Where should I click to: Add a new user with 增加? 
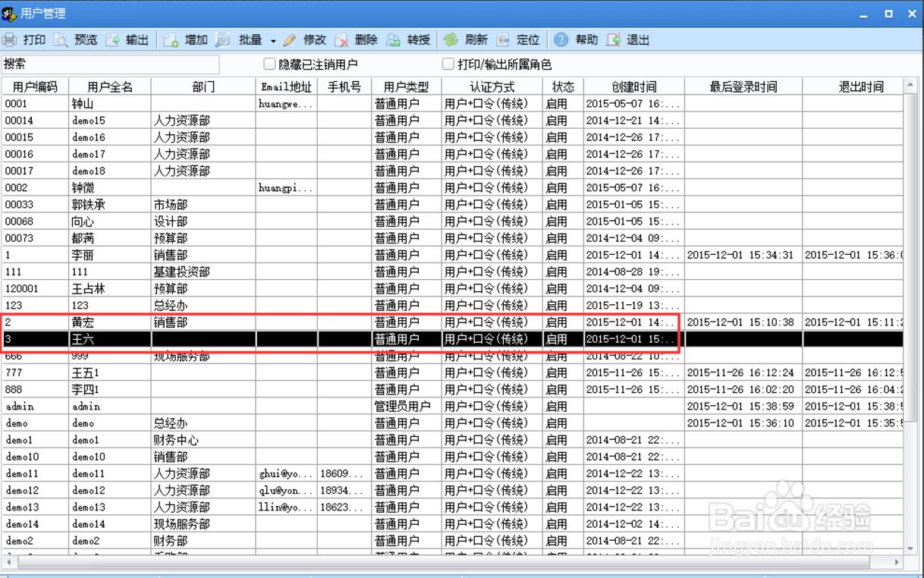pyautogui.click(x=171, y=40)
